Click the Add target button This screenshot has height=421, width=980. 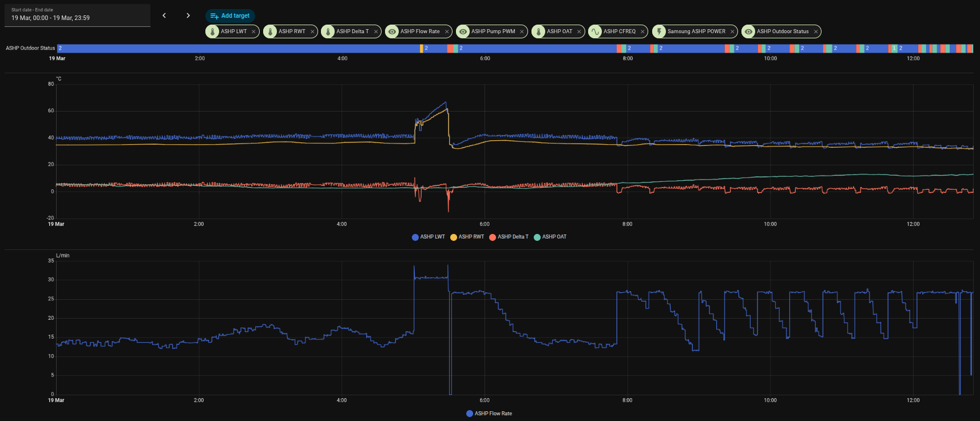pyautogui.click(x=230, y=16)
